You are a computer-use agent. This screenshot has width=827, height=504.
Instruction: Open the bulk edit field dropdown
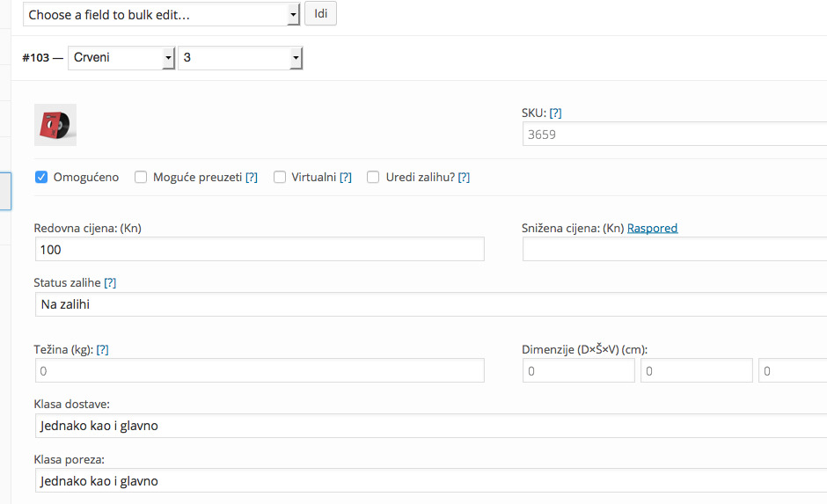161,15
